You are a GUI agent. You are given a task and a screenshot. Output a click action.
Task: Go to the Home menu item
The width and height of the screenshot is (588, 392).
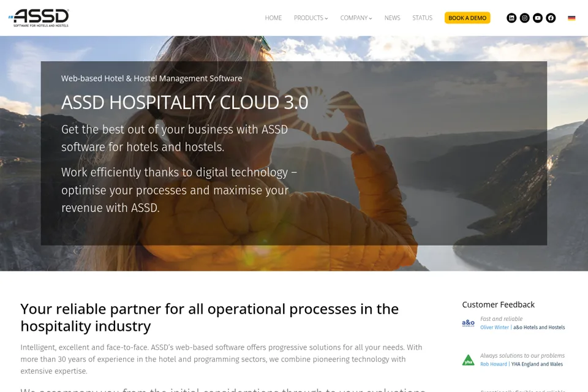(x=273, y=18)
